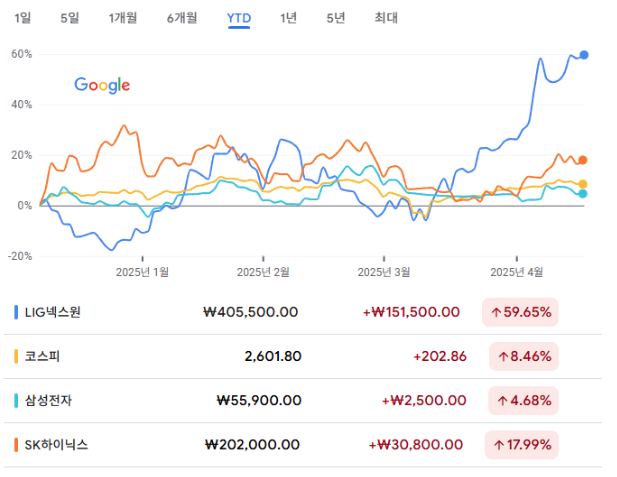The width and height of the screenshot is (617, 477).
Task: Click the 2025년 2월 axis label
Action: tap(263, 272)
